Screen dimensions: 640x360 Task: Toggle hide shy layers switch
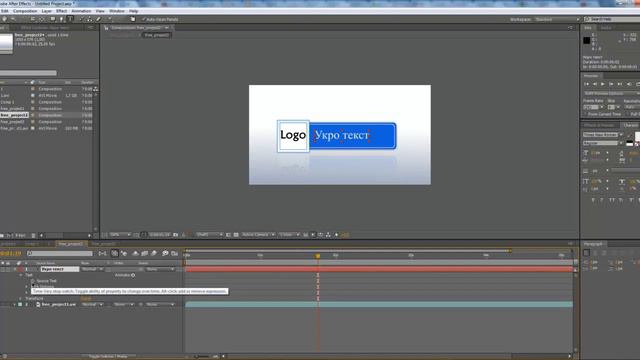point(136,253)
